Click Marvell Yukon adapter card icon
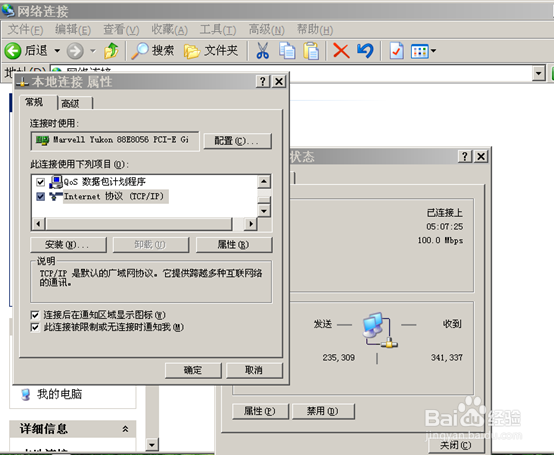Image resolution: width=554 pixels, height=455 pixels. click(42, 140)
